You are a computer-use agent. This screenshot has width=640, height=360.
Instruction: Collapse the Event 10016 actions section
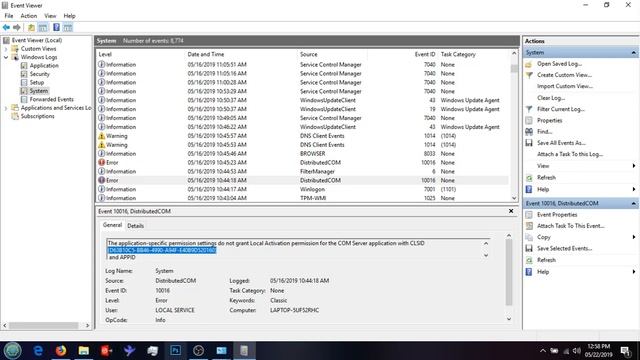point(633,203)
